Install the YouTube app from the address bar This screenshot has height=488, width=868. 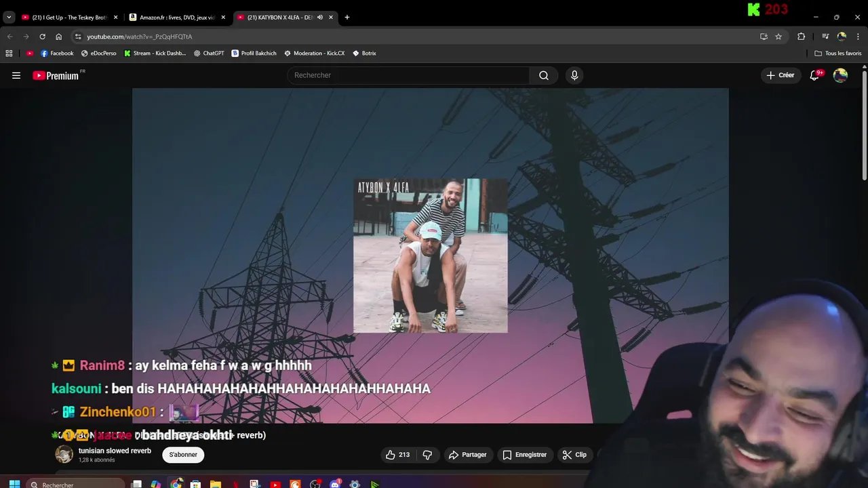(764, 37)
